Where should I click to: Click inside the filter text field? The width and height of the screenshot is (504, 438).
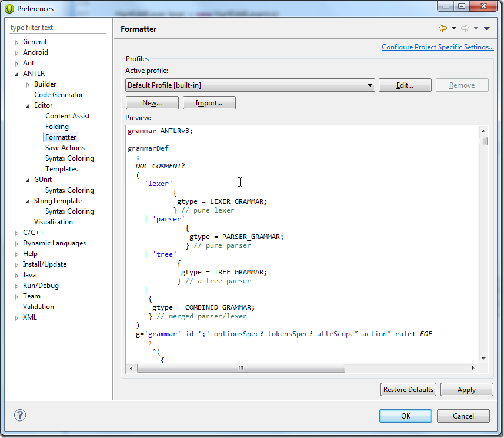pos(58,28)
